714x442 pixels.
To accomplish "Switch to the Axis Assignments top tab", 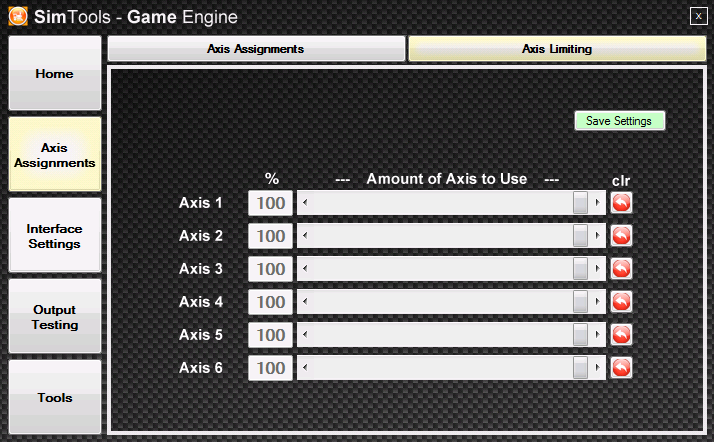I will 256,48.
